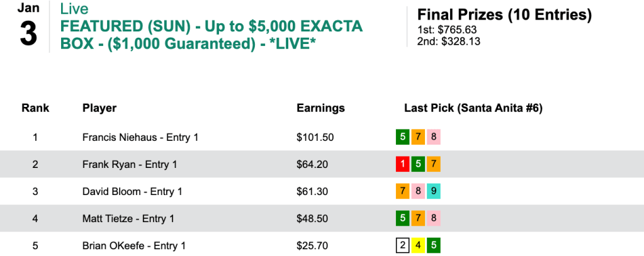Click yellow pick 4 in Brian OKeefe row
The width and height of the screenshot is (644, 256).
pos(417,246)
